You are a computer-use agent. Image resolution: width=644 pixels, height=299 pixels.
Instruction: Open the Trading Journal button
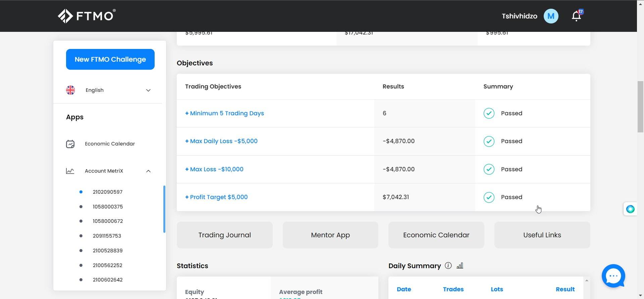point(224,235)
